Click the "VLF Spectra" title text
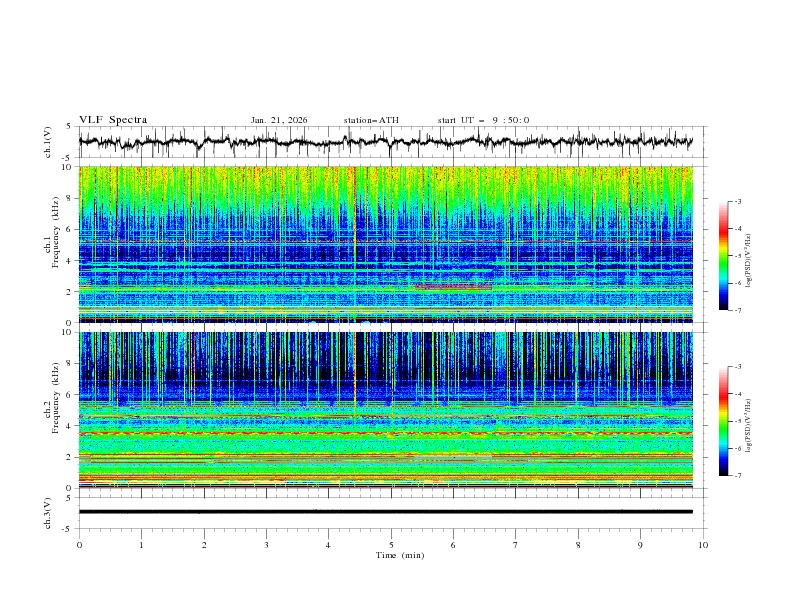 [x=113, y=120]
